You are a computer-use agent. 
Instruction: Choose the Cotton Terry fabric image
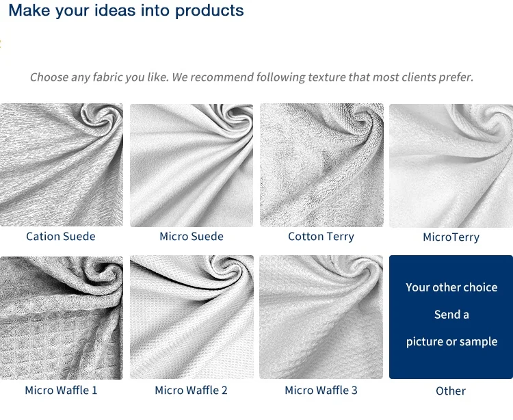(x=321, y=165)
